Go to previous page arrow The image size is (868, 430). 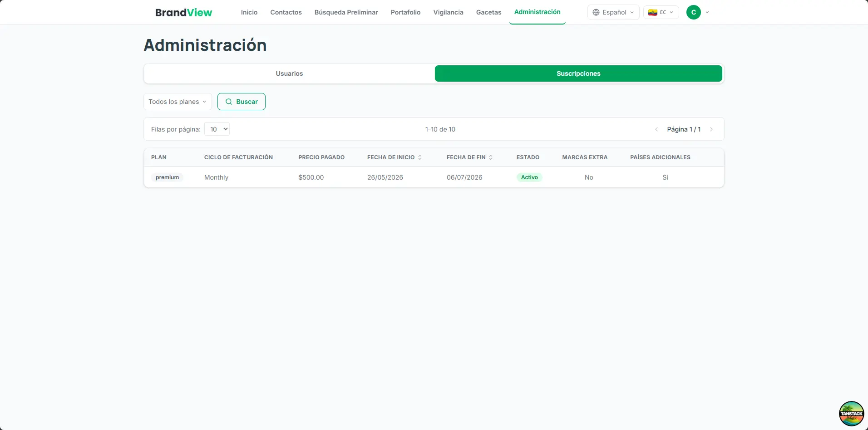tap(656, 129)
